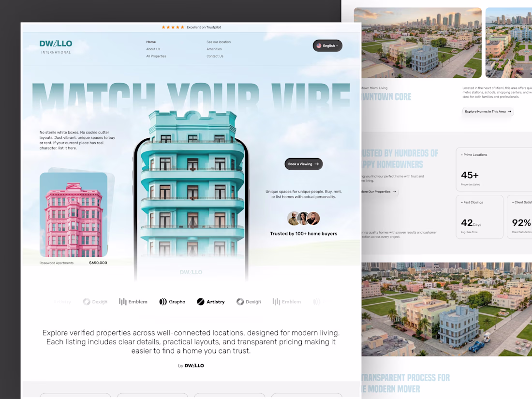
Task: Click the Explore Our Properties button
Action: 379,192
